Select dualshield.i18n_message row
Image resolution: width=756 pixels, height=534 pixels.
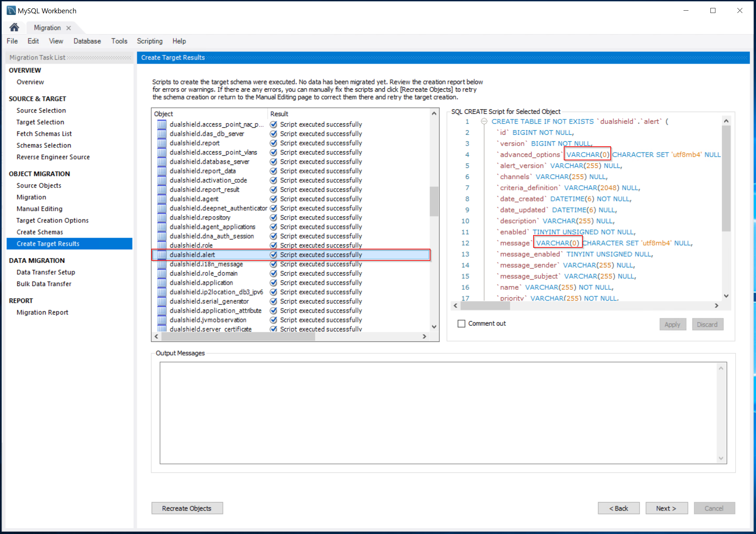click(206, 264)
